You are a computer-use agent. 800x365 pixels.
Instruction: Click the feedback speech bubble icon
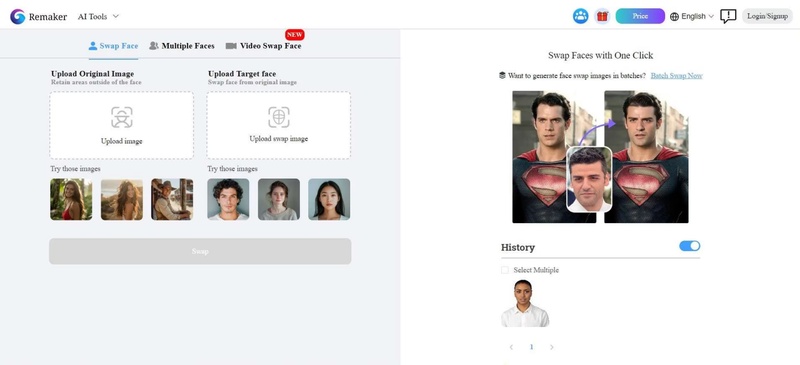click(x=728, y=16)
